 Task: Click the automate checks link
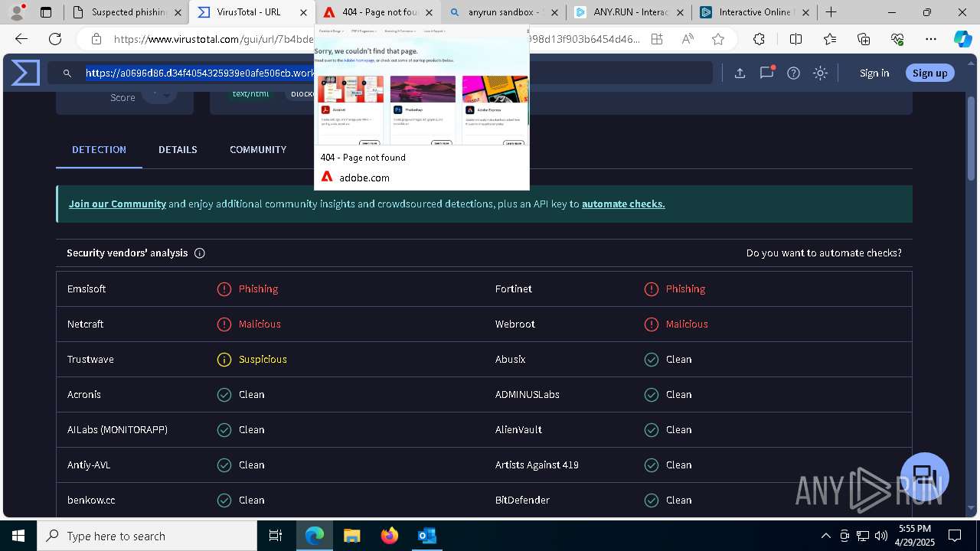pos(623,204)
